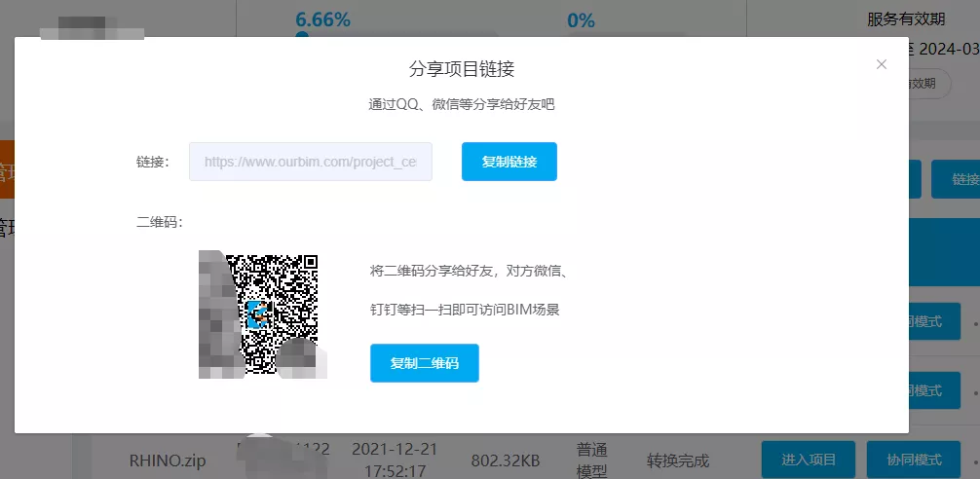Focus the project link URL field

[x=311, y=162]
